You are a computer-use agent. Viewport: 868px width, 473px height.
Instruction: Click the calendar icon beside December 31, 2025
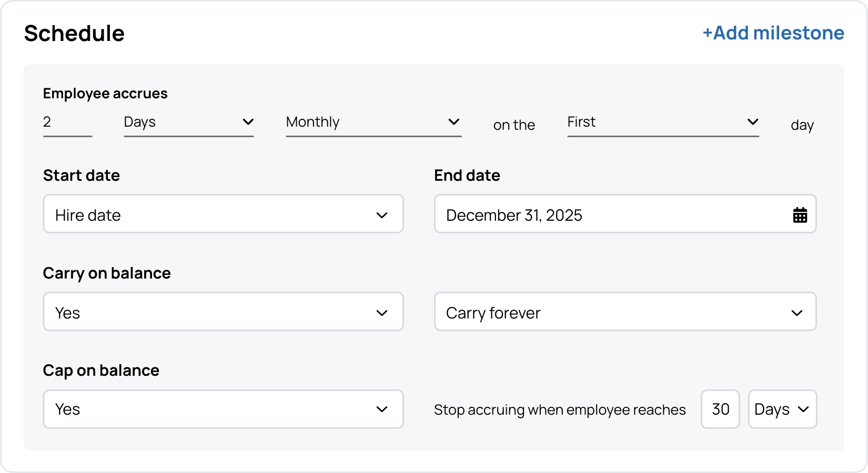coord(800,214)
